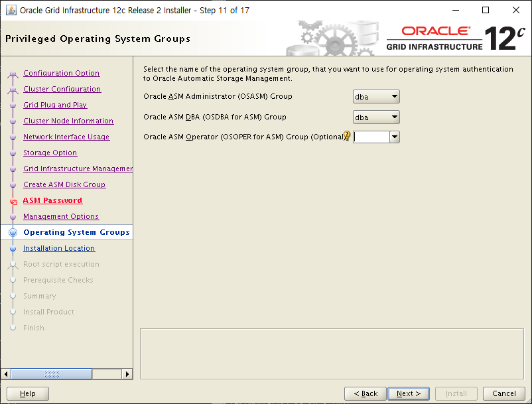Click the ASM Password error step icon

coord(13,201)
